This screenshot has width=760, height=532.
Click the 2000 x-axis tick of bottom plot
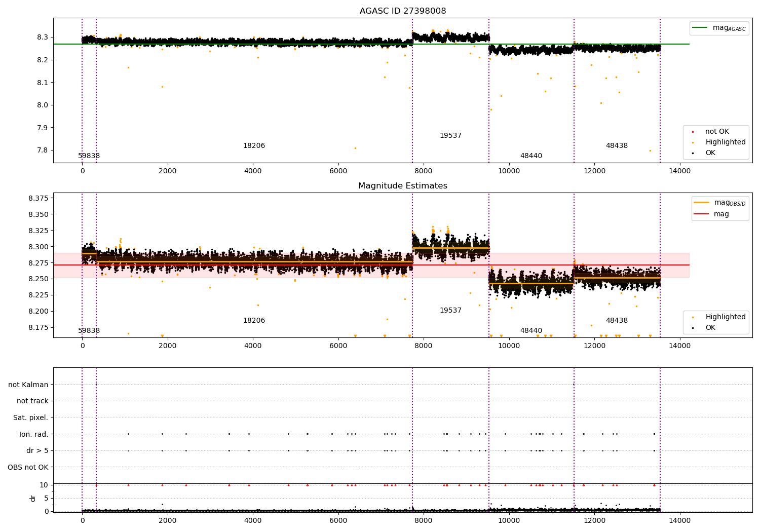(168, 520)
